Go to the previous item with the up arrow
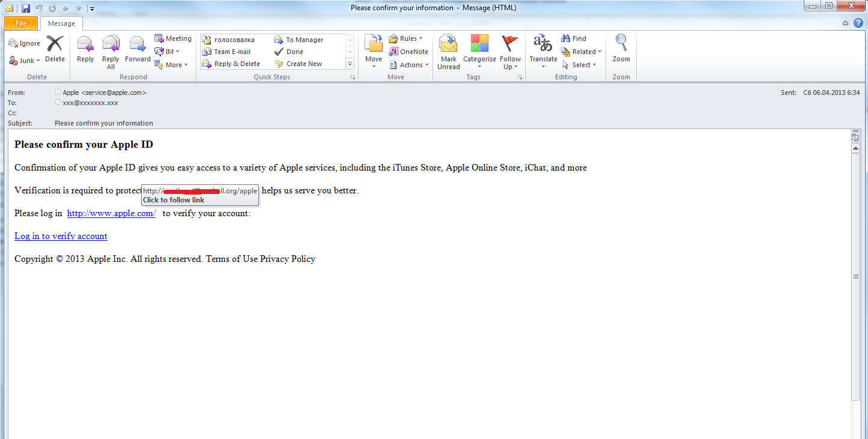The image size is (868, 439). pos(65,8)
